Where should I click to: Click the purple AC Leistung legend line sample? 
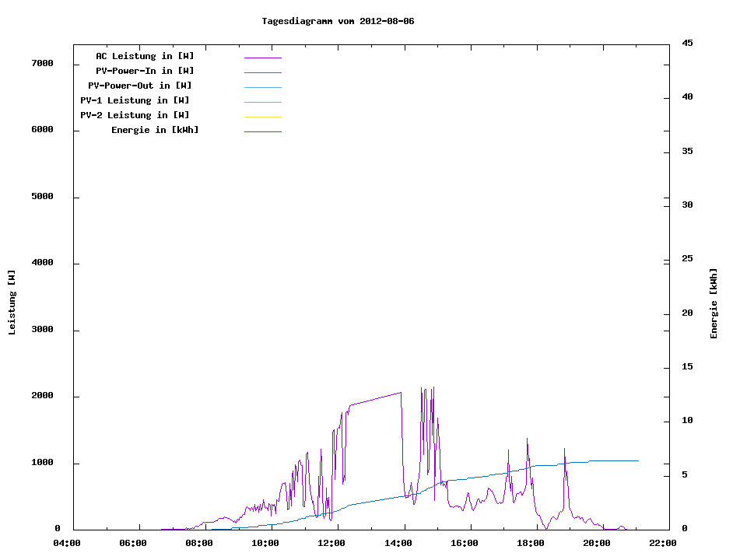(x=262, y=58)
